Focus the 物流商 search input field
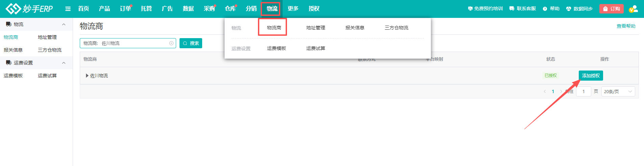644x166 pixels. pos(128,43)
